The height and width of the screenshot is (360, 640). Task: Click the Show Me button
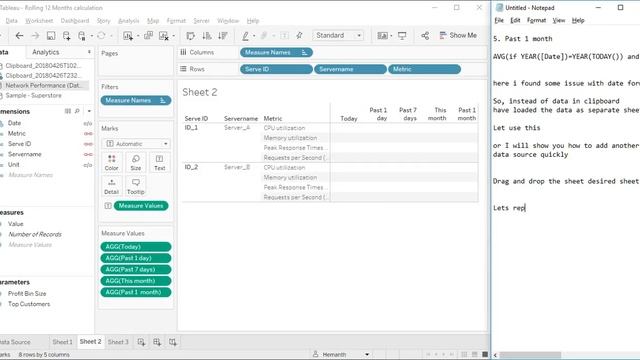coord(458,36)
